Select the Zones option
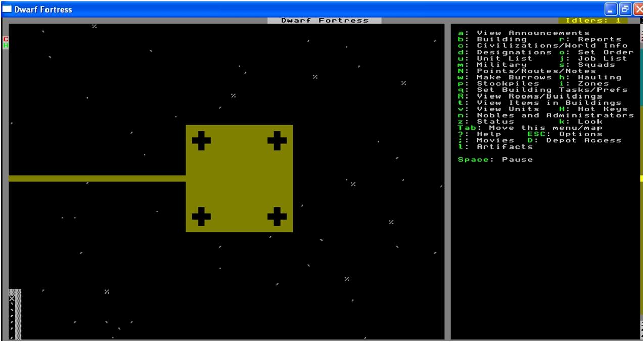The width and height of the screenshot is (644, 342). 584,84
